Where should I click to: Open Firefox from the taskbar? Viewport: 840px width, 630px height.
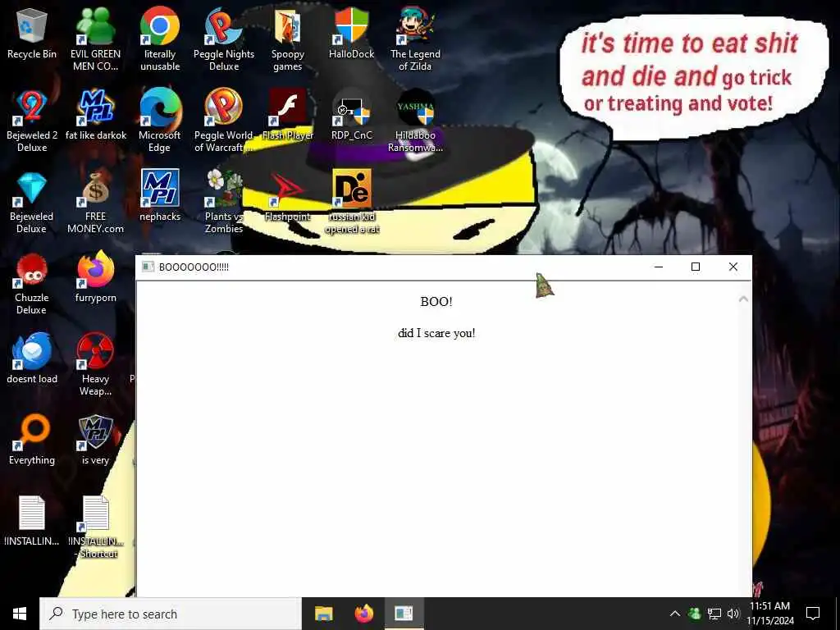click(x=363, y=614)
